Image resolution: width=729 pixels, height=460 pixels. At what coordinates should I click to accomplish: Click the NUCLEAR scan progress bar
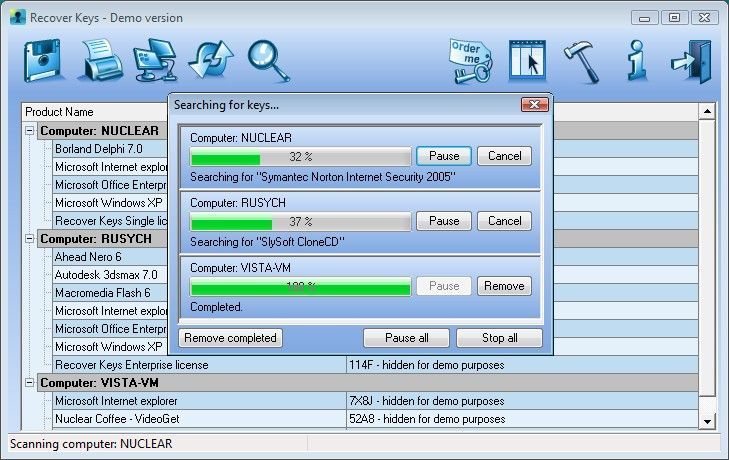300,157
